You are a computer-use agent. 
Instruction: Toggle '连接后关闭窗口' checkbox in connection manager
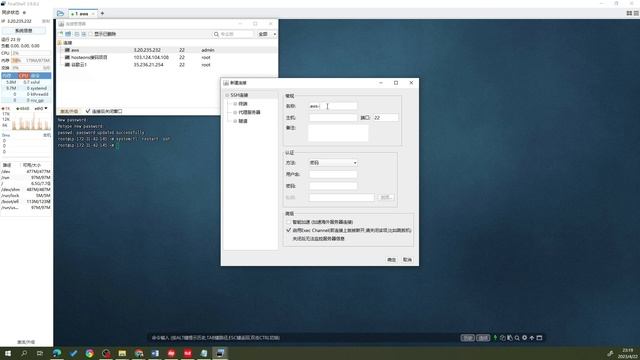point(88,111)
